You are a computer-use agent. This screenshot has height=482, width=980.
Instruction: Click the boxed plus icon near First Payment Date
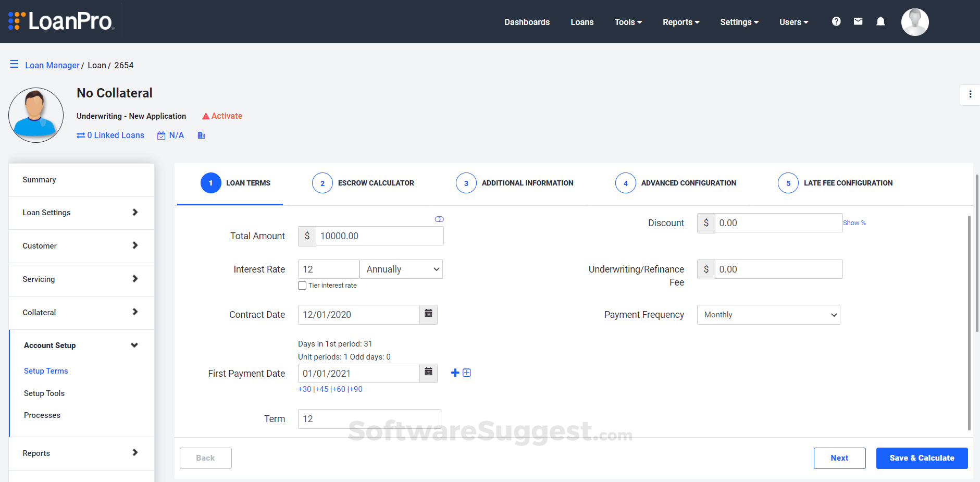[x=467, y=373]
